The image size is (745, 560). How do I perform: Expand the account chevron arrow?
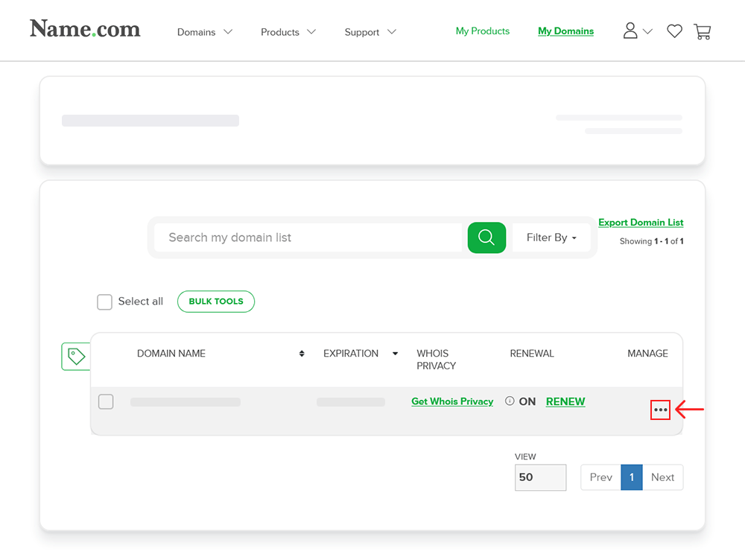click(647, 31)
